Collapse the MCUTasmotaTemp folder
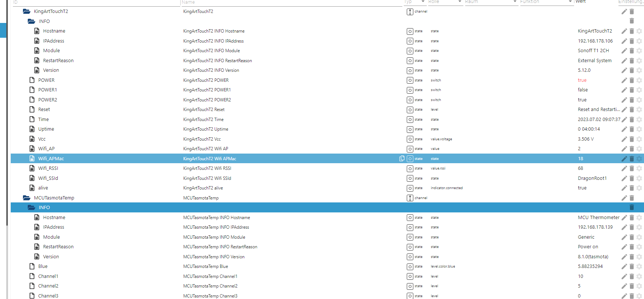Image resolution: width=644 pixels, height=299 pixels. [x=27, y=198]
